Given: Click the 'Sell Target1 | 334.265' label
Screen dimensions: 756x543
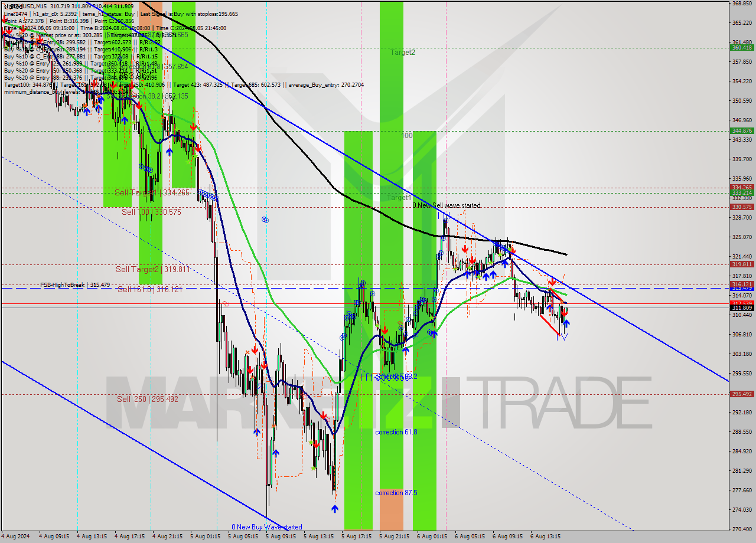Looking at the screenshot, I should tap(151, 192).
